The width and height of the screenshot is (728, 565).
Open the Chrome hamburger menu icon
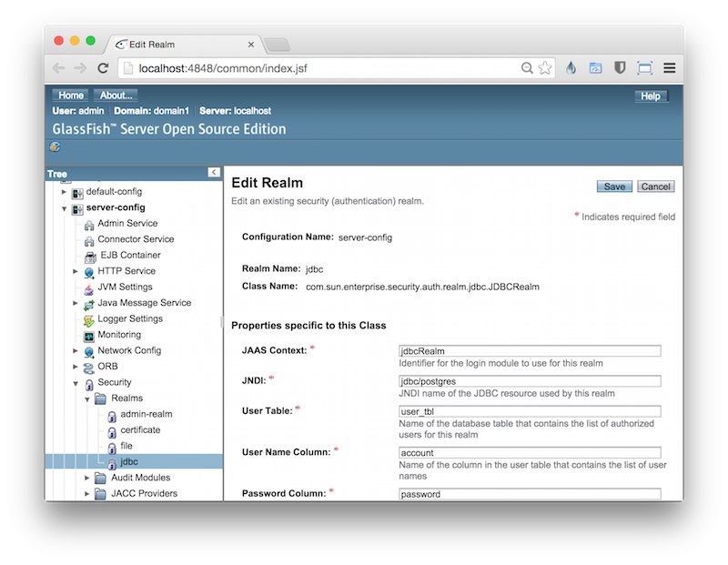(x=669, y=67)
